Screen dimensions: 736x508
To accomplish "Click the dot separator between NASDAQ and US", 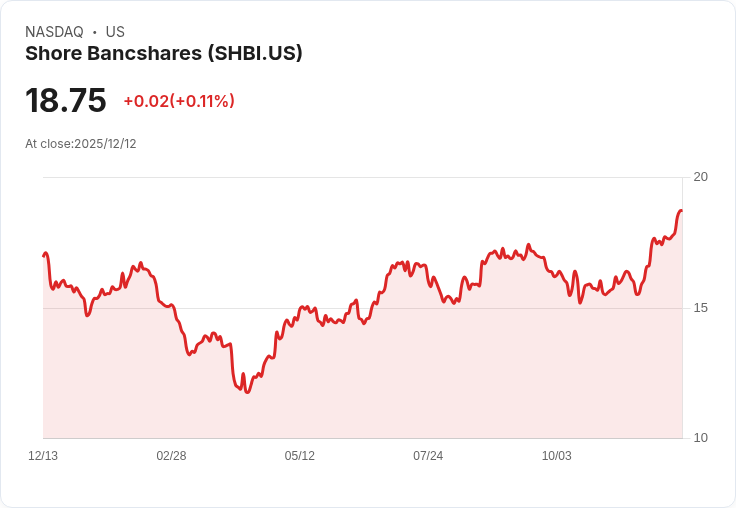I will 95,32.
